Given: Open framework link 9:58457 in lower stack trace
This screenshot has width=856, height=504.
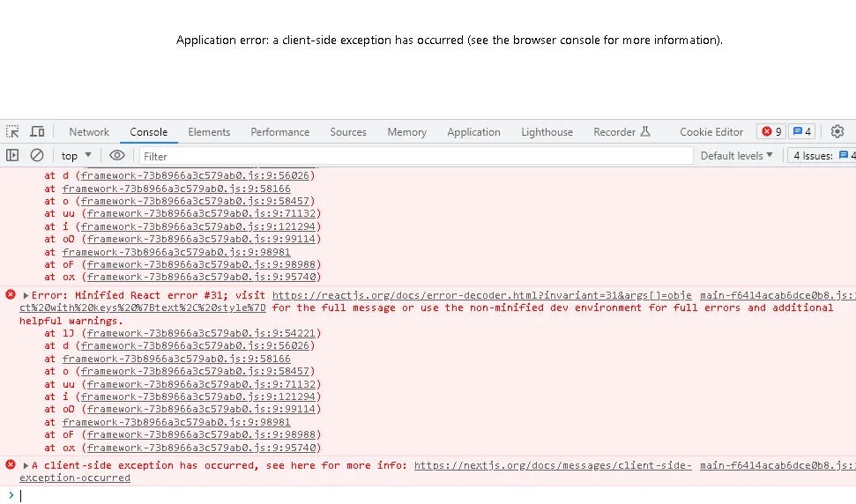Looking at the screenshot, I should (x=195, y=371).
